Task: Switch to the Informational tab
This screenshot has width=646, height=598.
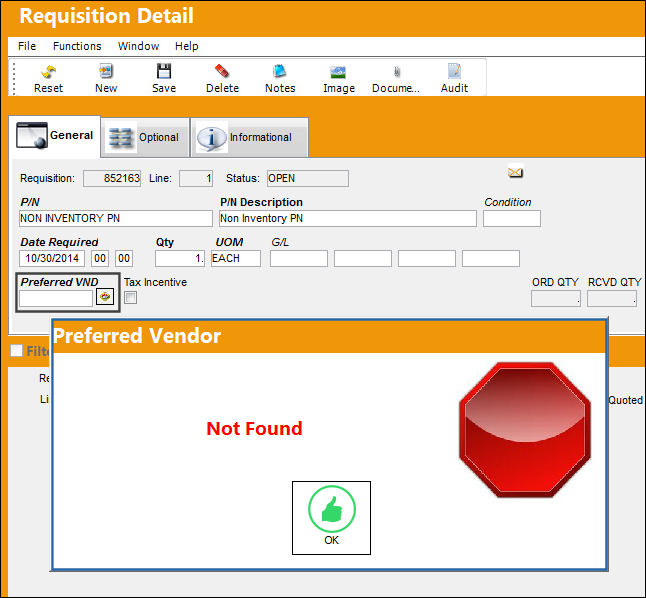Action: (249, 137)
